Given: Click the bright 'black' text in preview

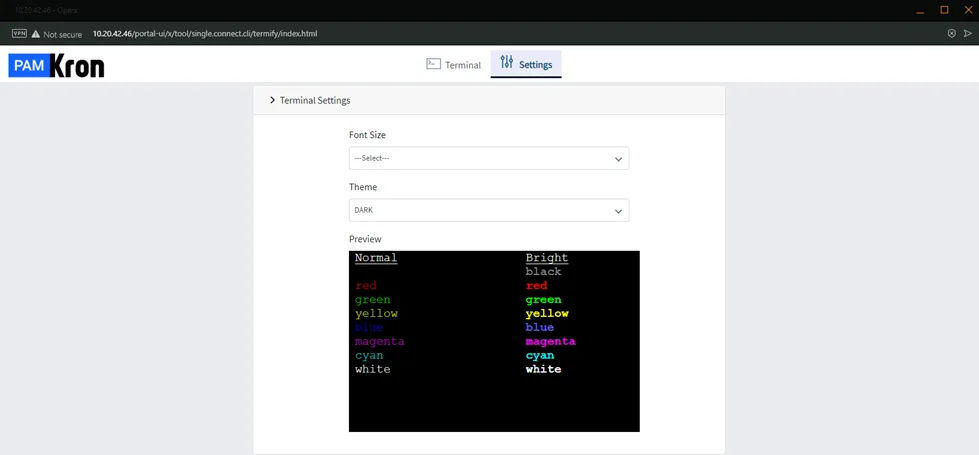Looking at the screenshot, I should pyautogui.click(x=543, y=272).
